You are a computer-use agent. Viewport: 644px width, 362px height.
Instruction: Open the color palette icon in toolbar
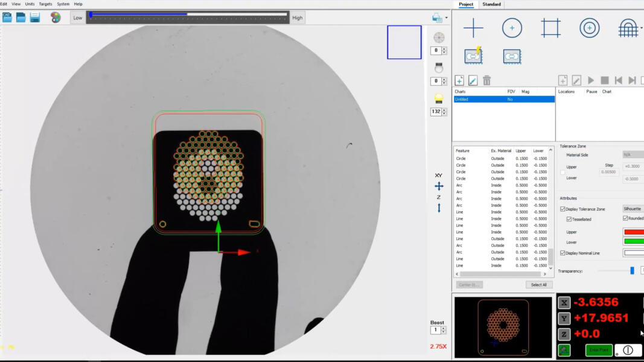point(56,17)
